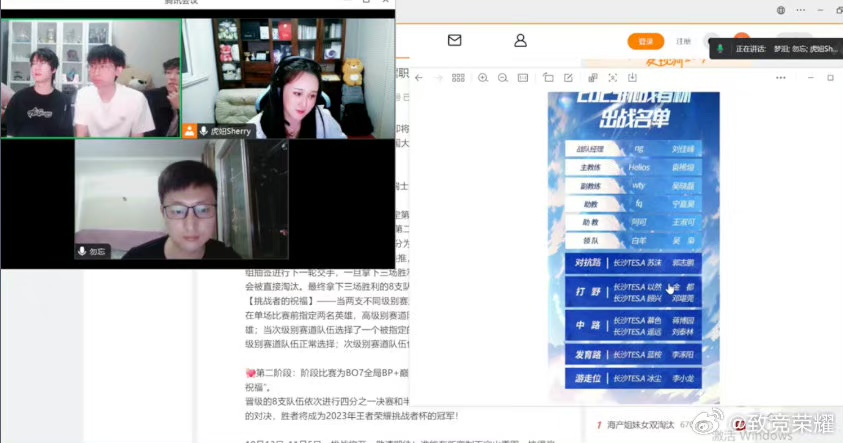Open browser more options ellipsis menu
843x443 pixels.
801,10
